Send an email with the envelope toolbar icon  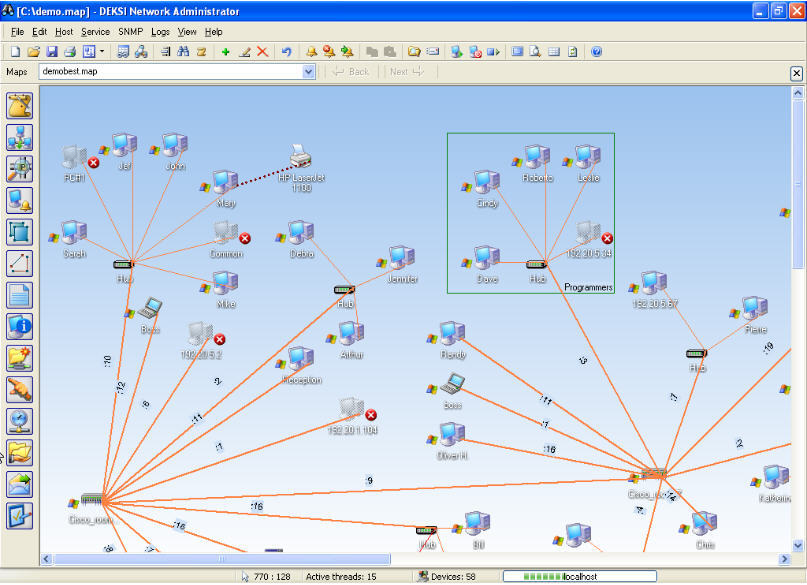tap(432, 51)
